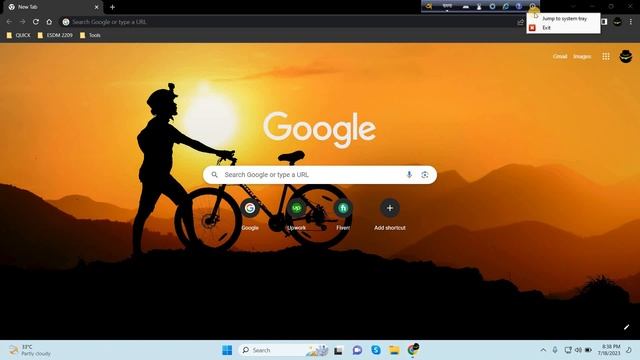Close the New Tab browser tab
640x360 pixels.
tap(96, 7)
